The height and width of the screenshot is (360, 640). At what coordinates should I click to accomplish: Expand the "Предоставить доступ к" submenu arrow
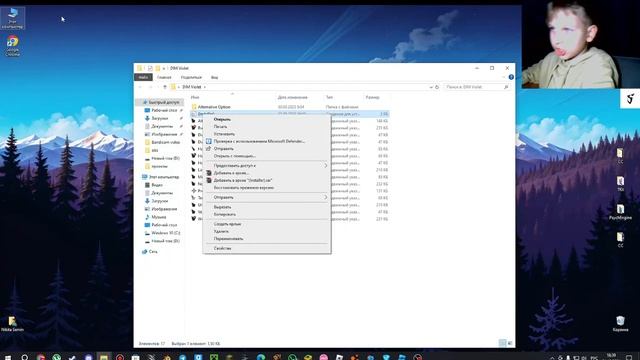pos(326,166)
